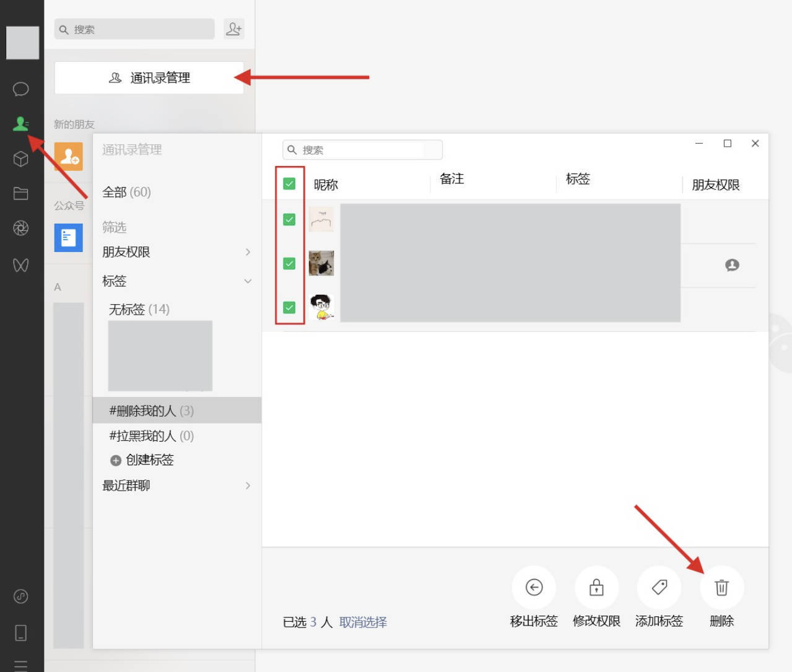Uncheck the third contact's checkbox
The image size is (792, 672).
289,307
